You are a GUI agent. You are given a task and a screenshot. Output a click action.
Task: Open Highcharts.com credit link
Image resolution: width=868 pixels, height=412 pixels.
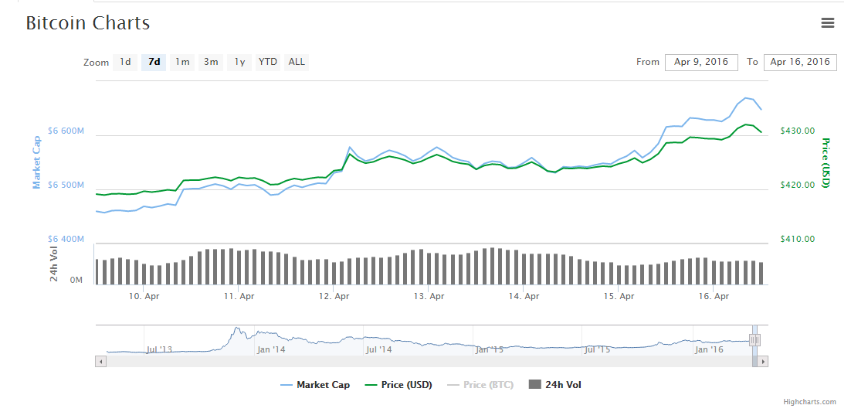coord(809,402)
